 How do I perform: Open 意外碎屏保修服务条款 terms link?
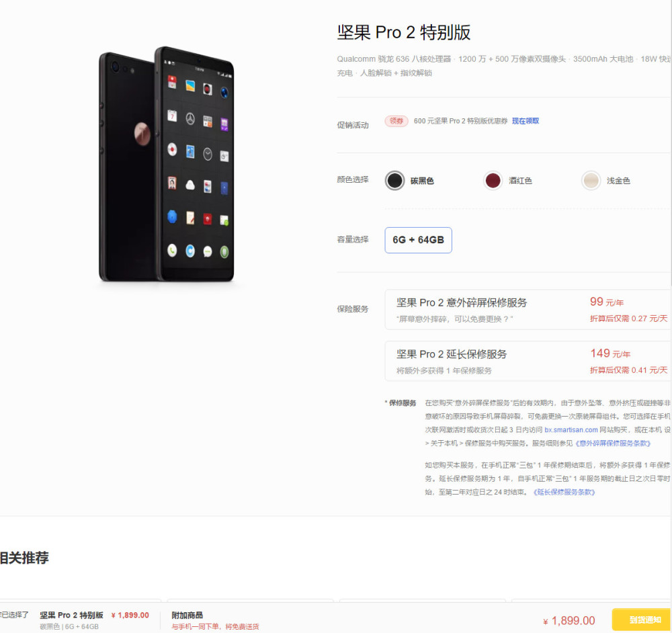pos(613,443)
